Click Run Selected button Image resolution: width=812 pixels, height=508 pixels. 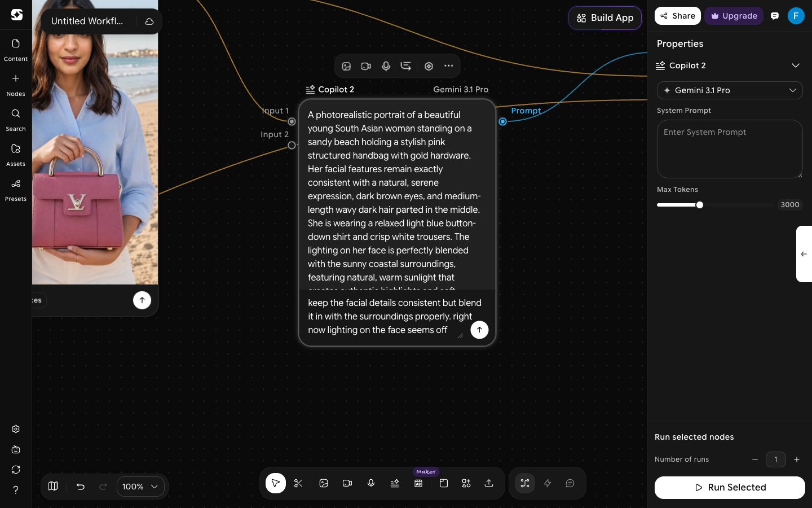(x=730, y=488)
